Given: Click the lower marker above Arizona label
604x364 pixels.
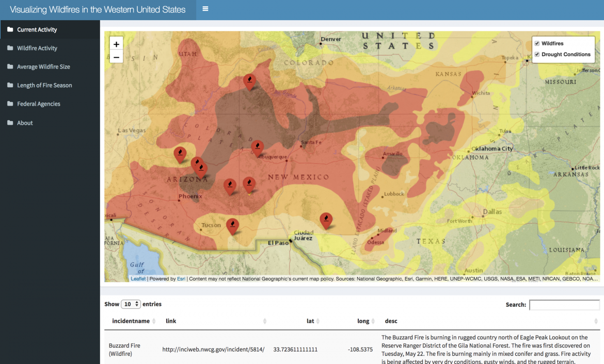Looking at the screenshot, I should 201,170.
